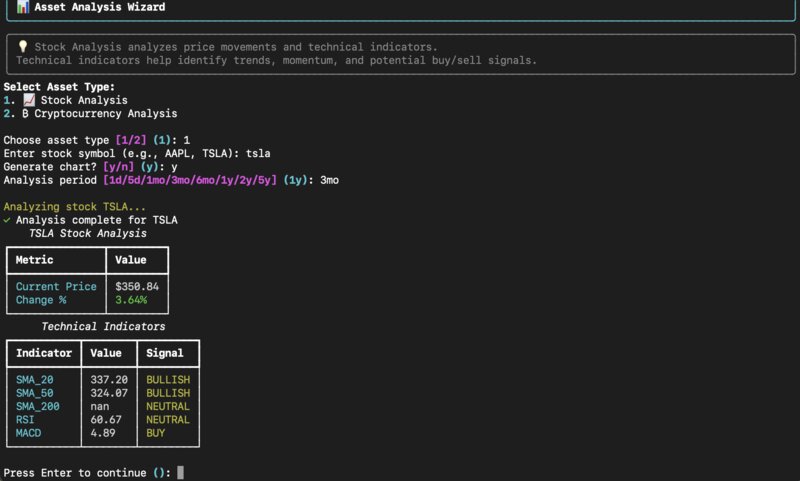Click the bar chart icon beside Asset Analysis Wizard
Viewport: 800px width, 481px height.
[x=22, y=6]
